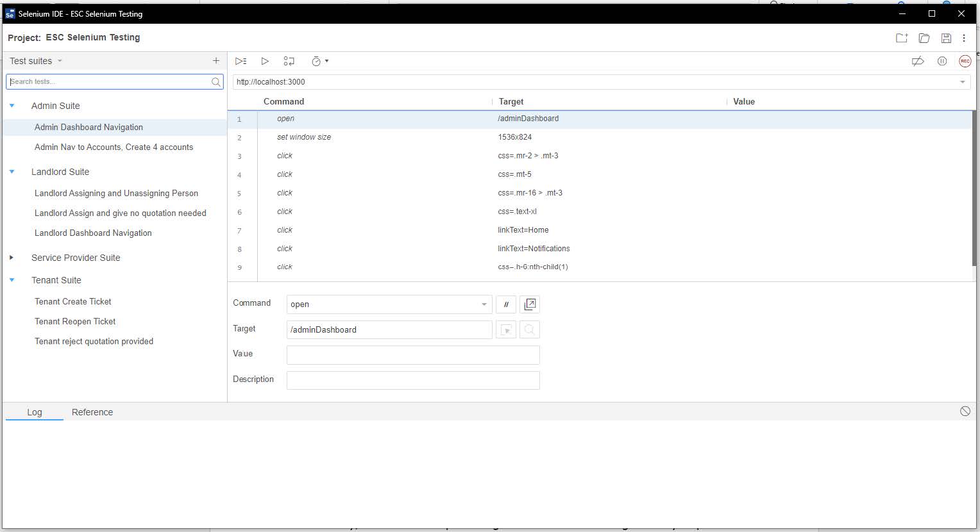Expand the Service Provider Suite
The width and height of the screenshot is (980, 532).
click(x=11, y=258)
